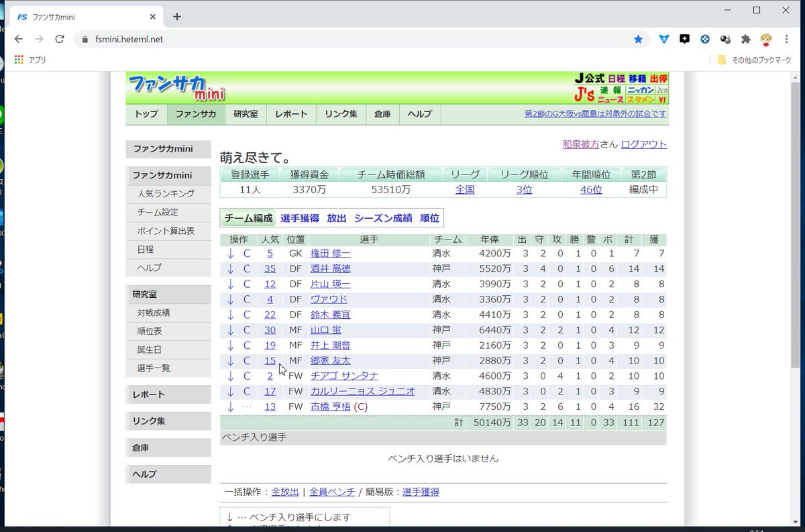Open the リンク集 navigation tab
The width and height of the screenshot is (805, 532).
(341, 114)
